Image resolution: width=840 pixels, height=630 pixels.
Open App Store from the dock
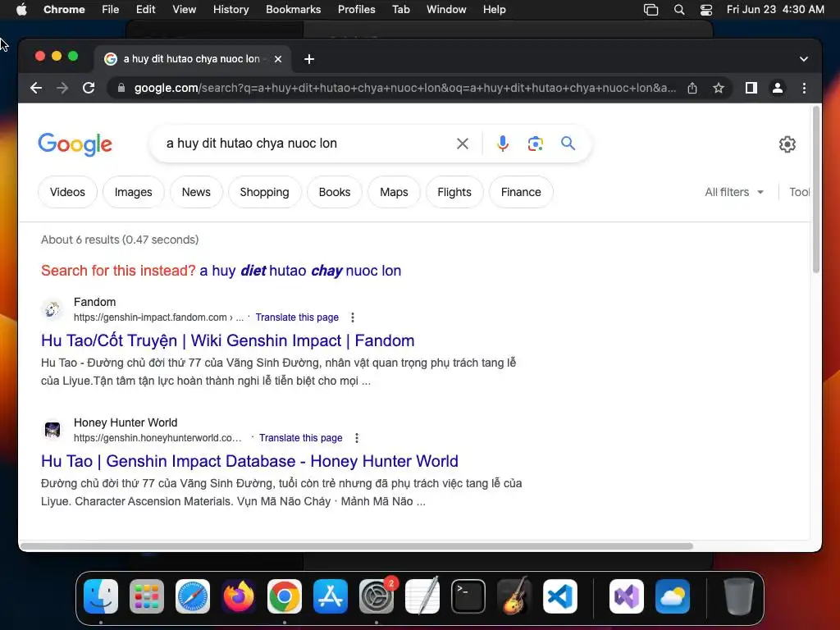pyautogui.click(x=331, y=596)
